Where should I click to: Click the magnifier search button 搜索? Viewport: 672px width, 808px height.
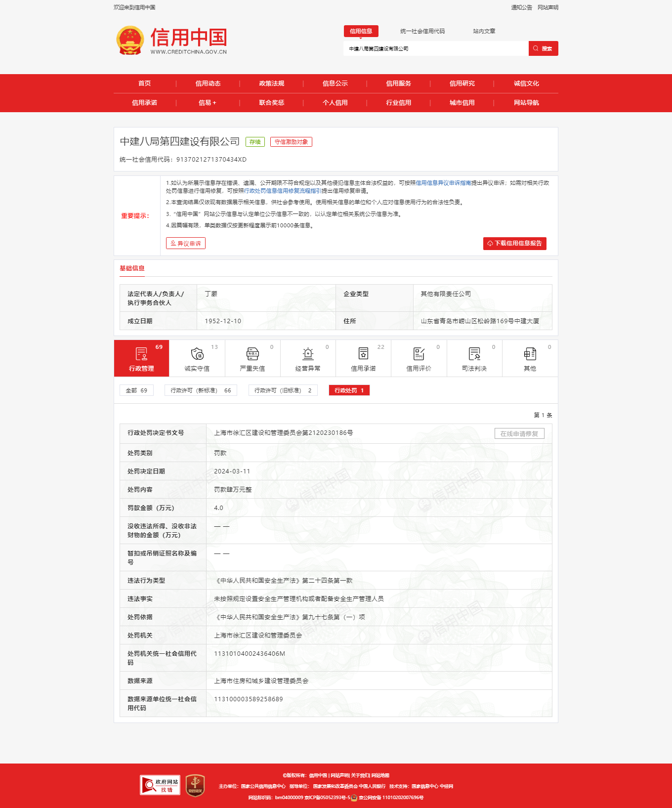tap(543, 48)
